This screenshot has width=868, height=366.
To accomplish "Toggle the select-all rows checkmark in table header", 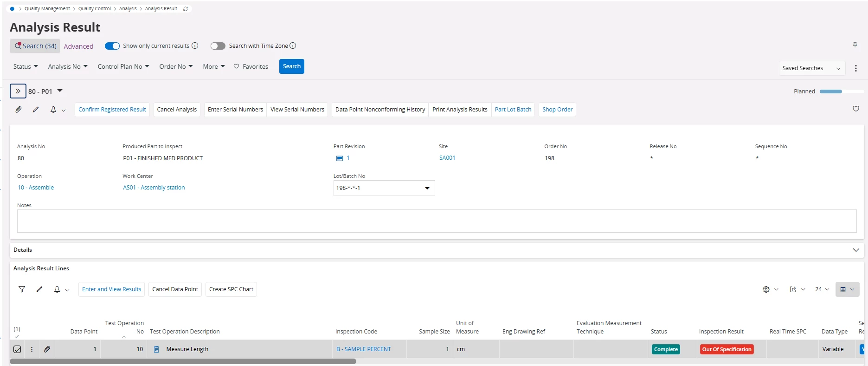I will coord(17,336).
